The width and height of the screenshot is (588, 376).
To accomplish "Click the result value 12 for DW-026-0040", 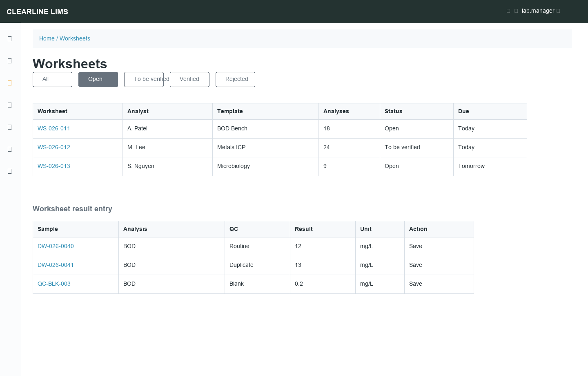I will point(298,246).
